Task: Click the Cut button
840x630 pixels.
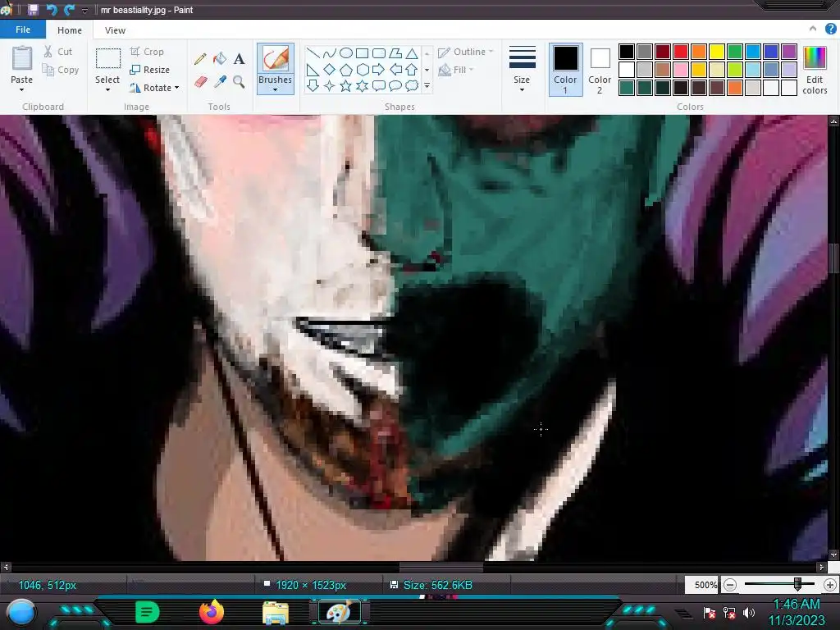Action: (58, 52)
